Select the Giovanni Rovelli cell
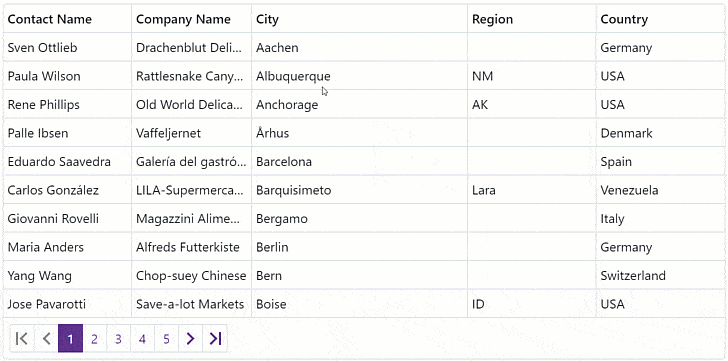This screenshot has height=361, width=728. (x=67, y=219)
